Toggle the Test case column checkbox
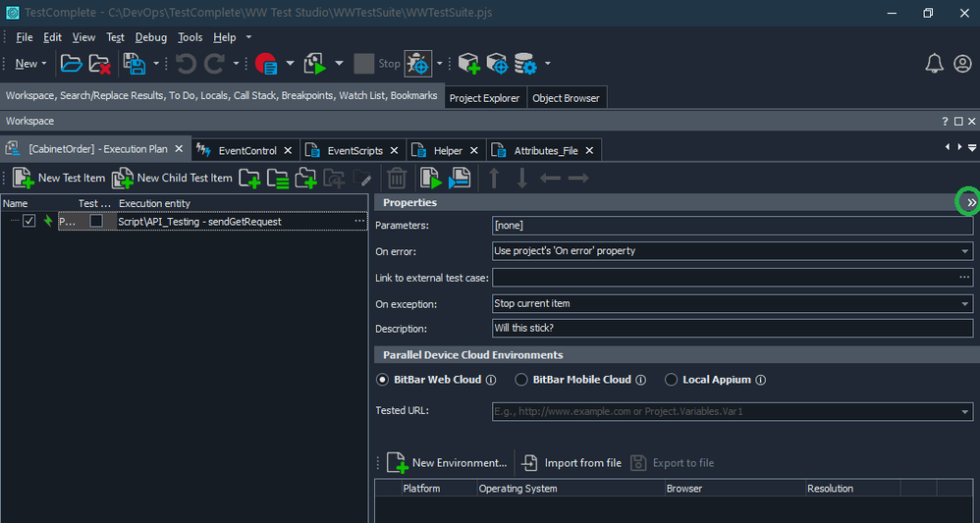 (x=96, y=221)
